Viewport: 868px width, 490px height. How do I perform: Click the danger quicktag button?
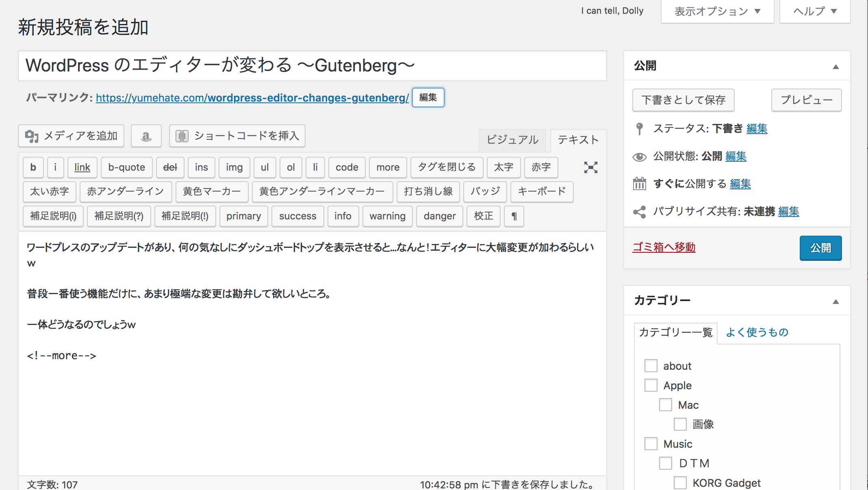click(440, 216)
